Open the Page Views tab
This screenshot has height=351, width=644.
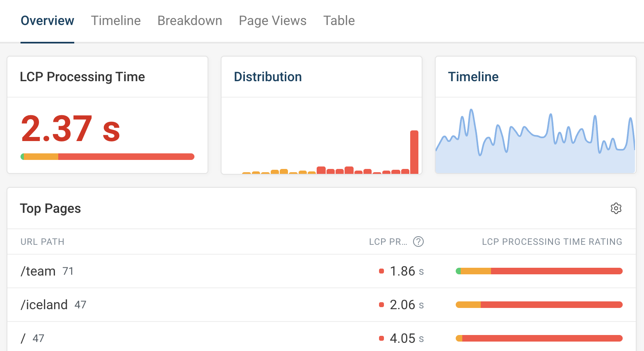click(x=273, y=21)
